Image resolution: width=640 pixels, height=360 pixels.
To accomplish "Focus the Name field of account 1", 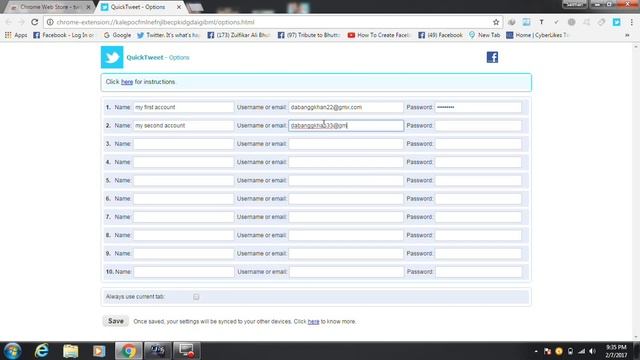I will tap(184, 107).
